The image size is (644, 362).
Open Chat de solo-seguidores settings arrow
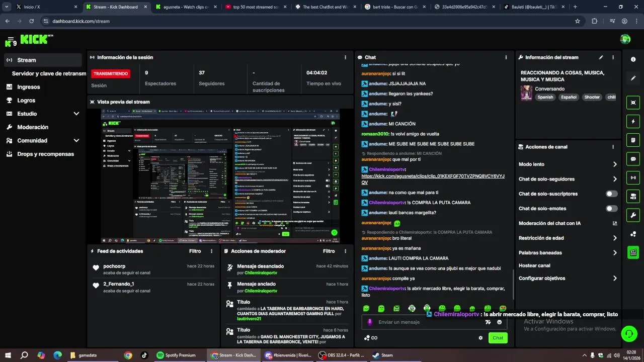[x=615, y=179]
